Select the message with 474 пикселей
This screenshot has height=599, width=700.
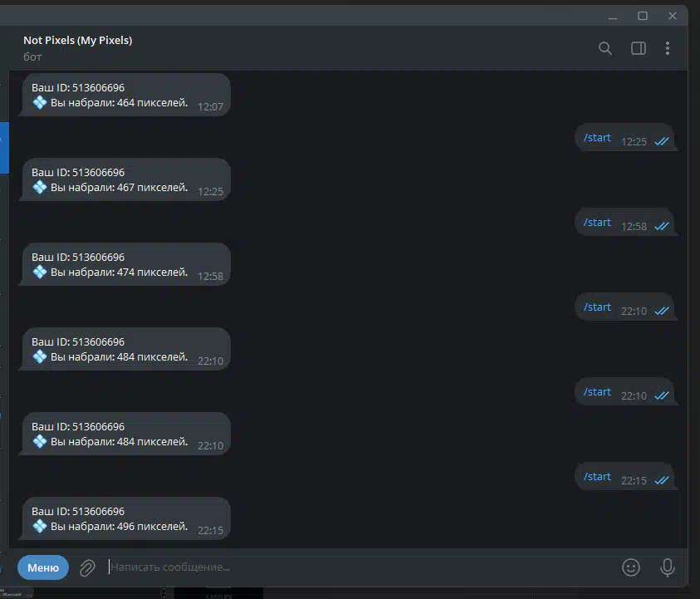[126, 264]
